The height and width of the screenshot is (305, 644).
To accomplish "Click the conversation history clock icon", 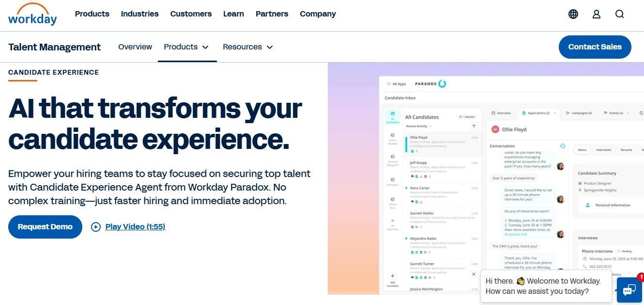I will pos(563,145).
